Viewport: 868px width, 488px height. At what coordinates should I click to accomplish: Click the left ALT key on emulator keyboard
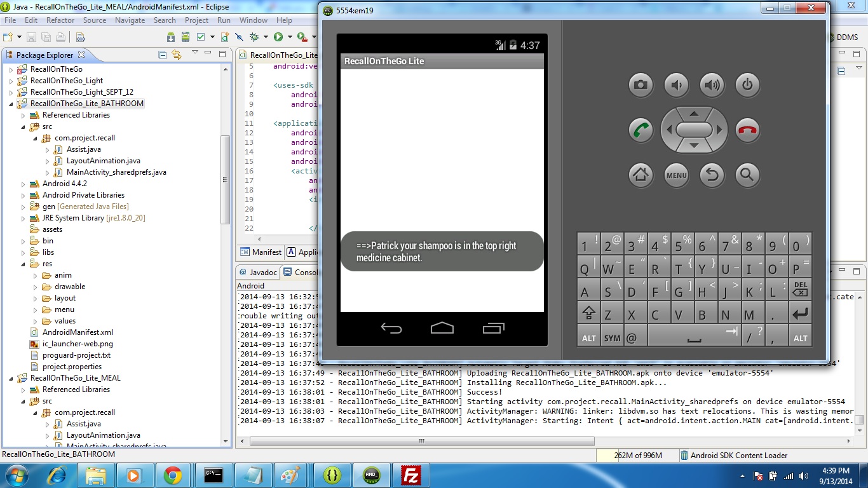(x=588, y=336)
